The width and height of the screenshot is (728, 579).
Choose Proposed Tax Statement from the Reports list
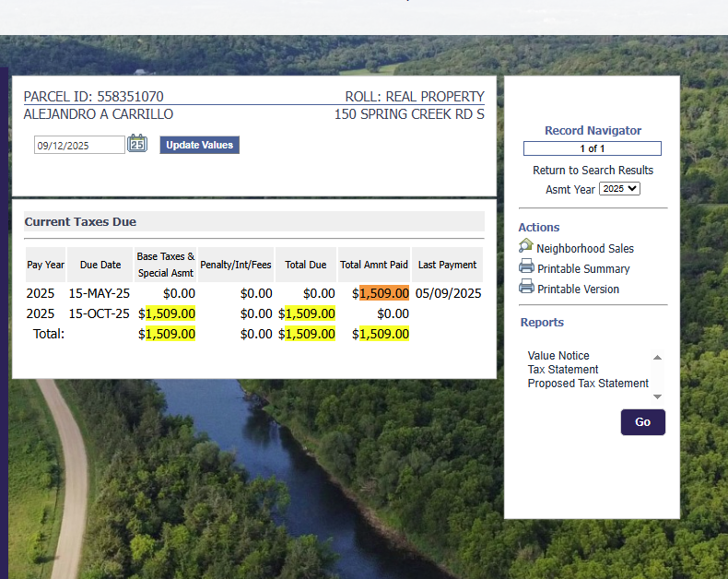point(588,384)
